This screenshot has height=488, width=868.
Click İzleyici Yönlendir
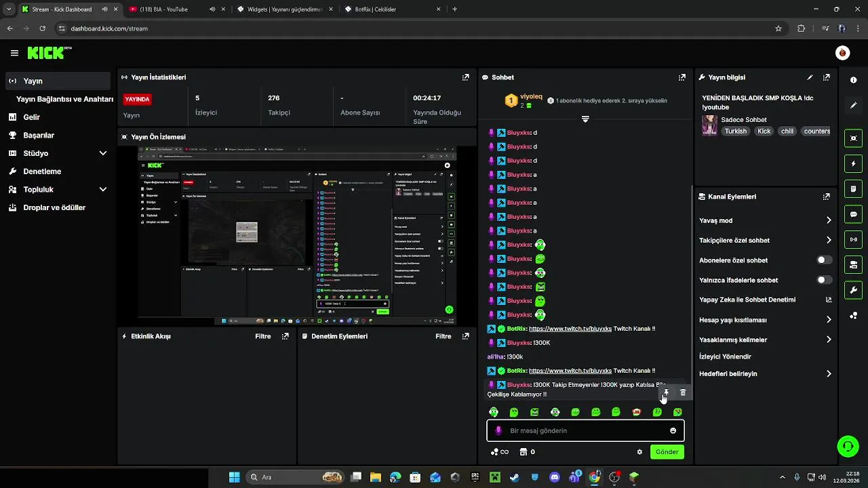coord(725,357)
